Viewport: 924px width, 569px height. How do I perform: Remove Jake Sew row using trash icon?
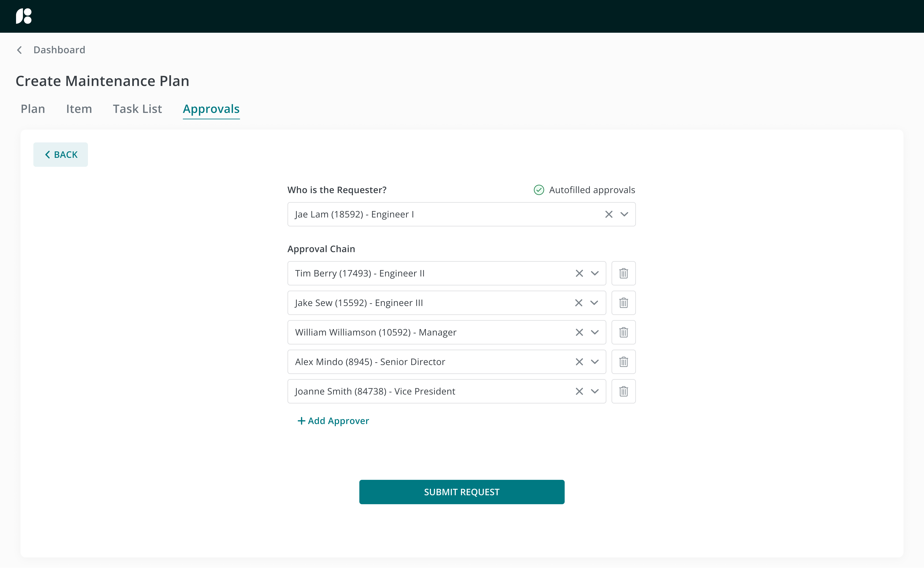point(623,303)
